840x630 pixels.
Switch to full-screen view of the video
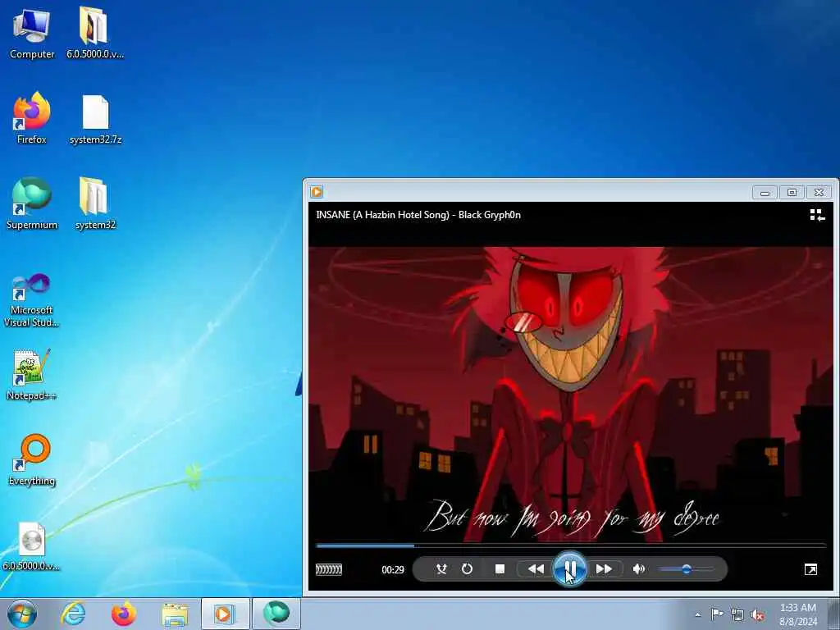click(x=810, y=569)
